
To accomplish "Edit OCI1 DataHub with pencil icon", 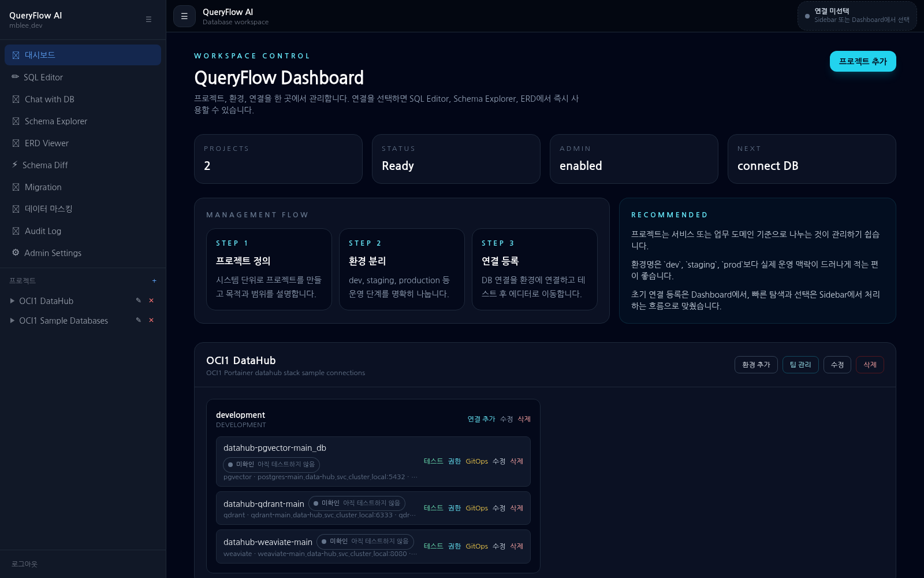I will tap(138, 301).
